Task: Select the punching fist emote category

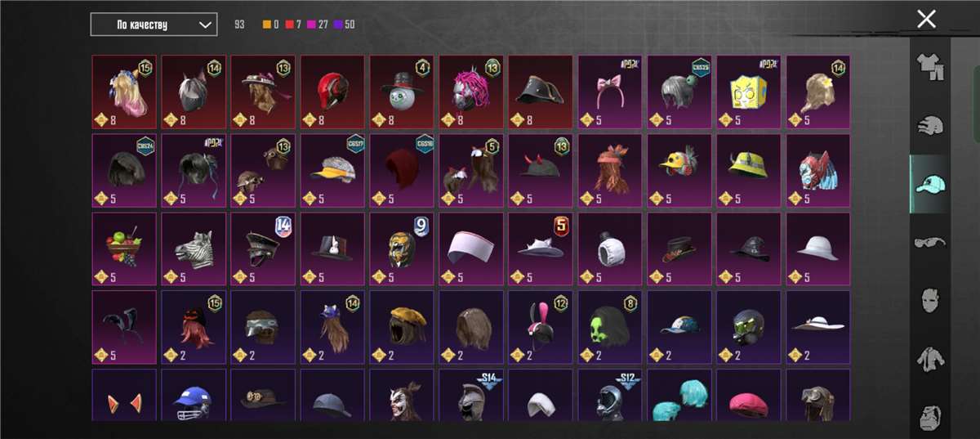Action: 929,127
